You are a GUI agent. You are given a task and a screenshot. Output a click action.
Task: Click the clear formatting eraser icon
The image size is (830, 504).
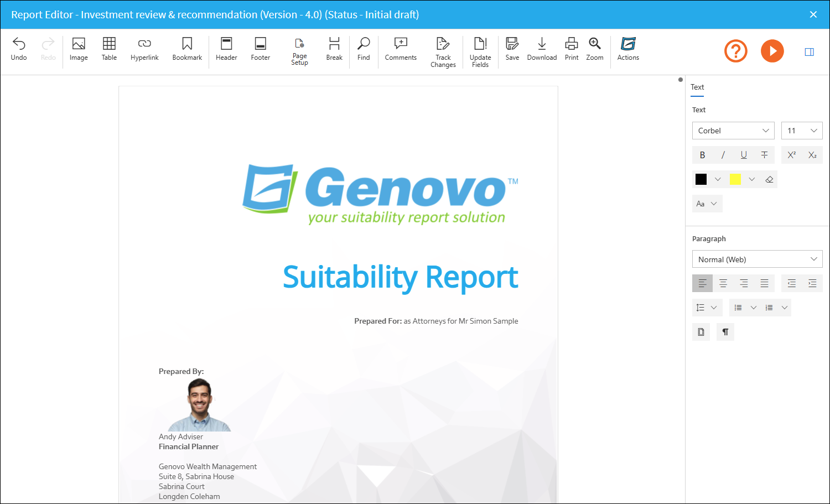pos(769,179)
